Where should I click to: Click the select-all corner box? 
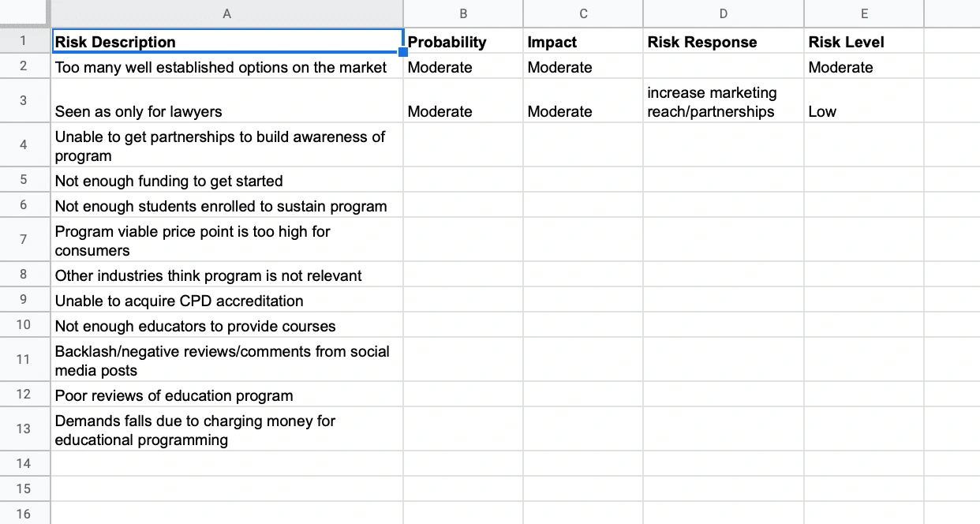pos(25,13)
